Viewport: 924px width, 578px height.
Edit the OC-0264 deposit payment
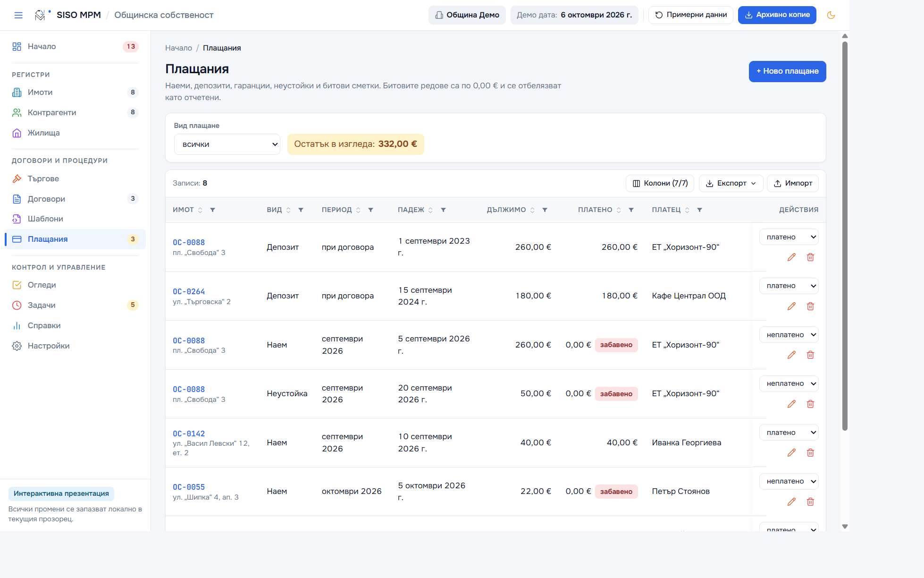pos(791,306)
